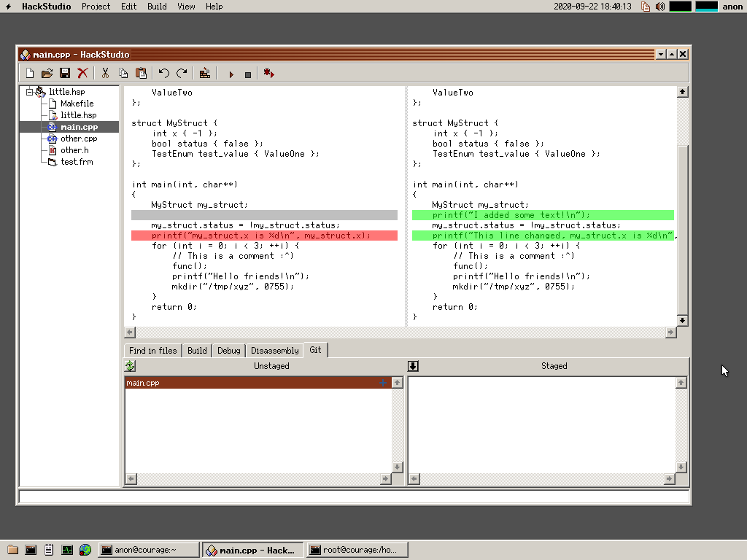
Task: Open the Build menu
Action: point(157,6)
